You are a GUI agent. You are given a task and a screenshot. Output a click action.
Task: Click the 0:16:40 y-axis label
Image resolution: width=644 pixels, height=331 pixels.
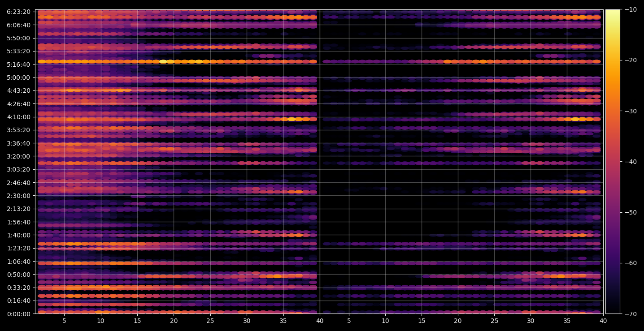[x=18, y=301]
